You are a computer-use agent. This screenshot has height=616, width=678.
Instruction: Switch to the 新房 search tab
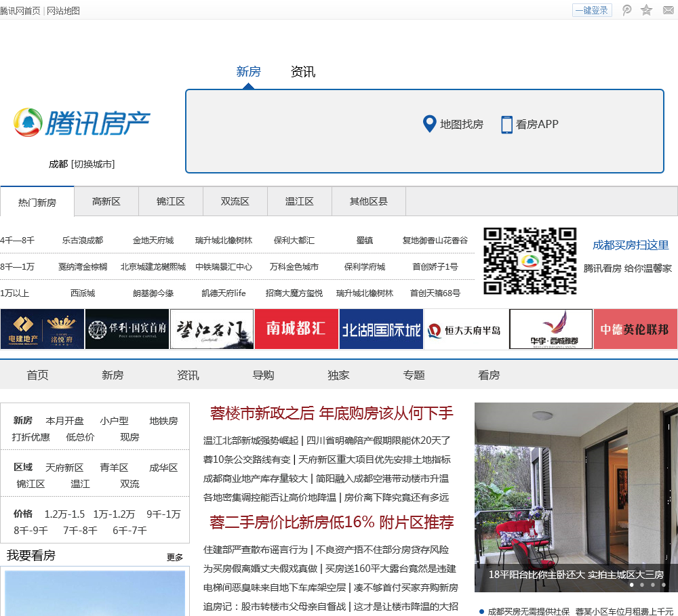249,71
